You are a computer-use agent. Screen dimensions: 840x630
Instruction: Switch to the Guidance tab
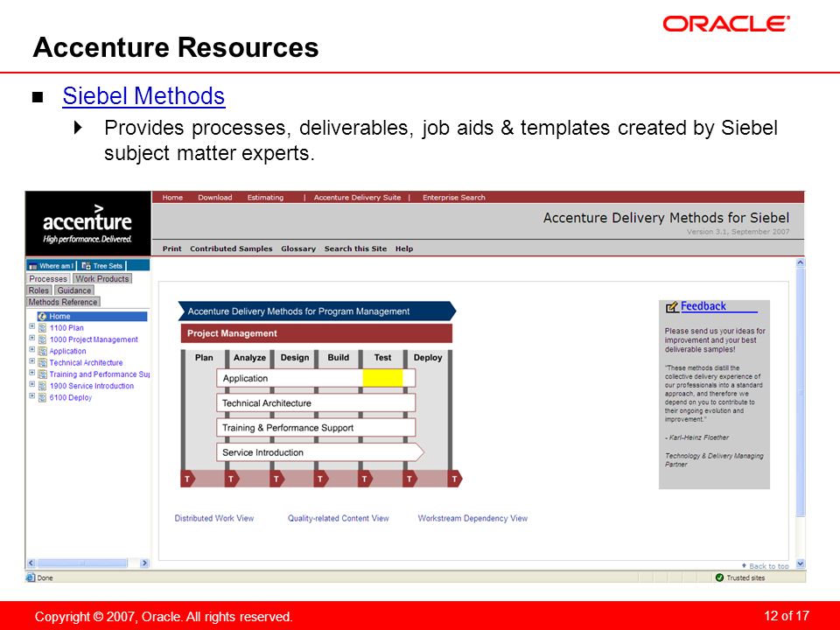74,290
